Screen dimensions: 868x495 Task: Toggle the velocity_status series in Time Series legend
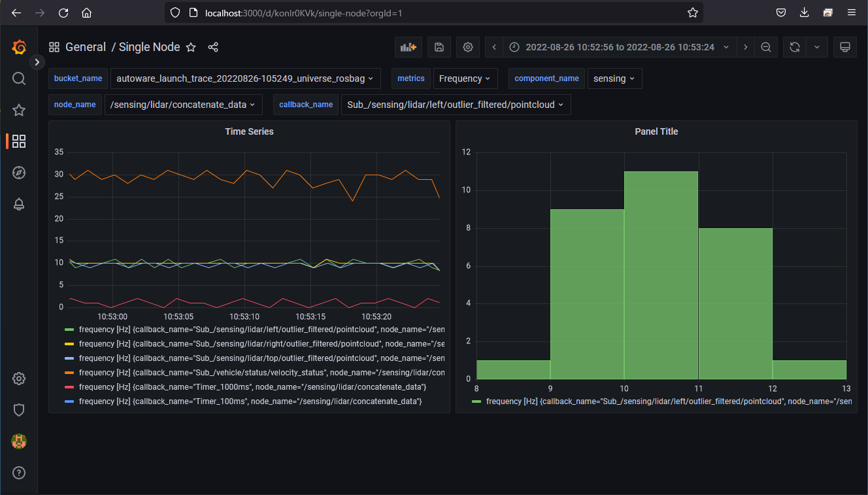pos(196,372)
